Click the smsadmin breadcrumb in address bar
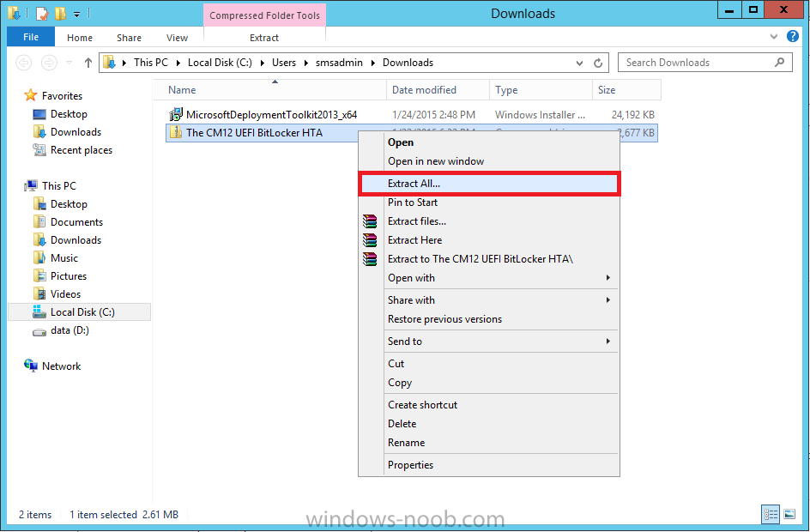The image size is (810, 532). (340, 63)
